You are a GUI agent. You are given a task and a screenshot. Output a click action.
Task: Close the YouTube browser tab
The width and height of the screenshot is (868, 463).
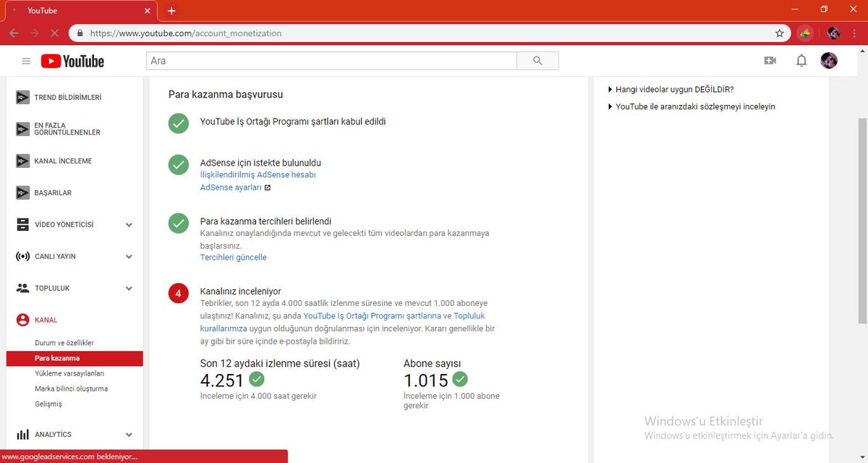[x=148, y=11]
